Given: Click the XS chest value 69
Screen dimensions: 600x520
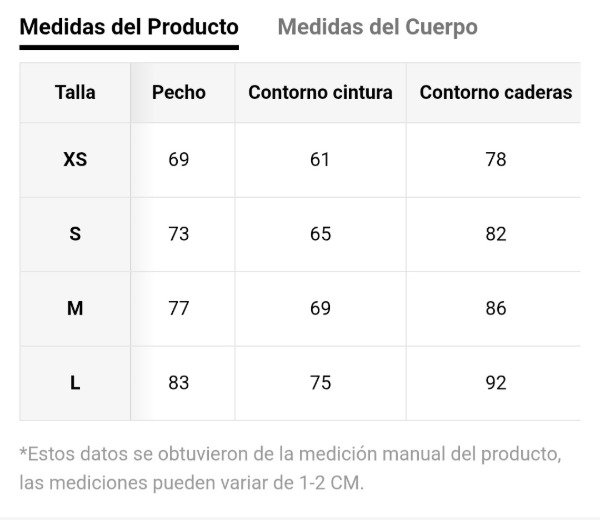Looking at the screenshot, I should coord(179,159).
